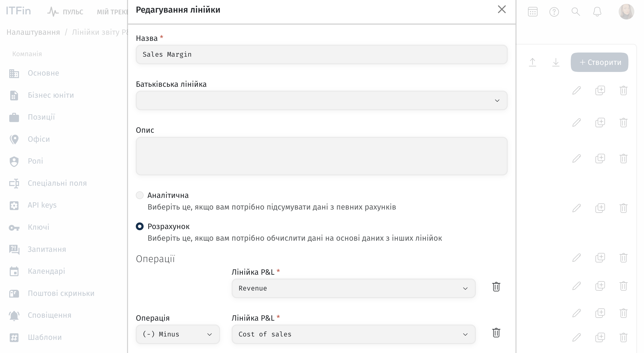Open Лінійки звіту breadcrumb link
Image resolution: width=644 pixels, height=353 pixels.
coord(100,32)
